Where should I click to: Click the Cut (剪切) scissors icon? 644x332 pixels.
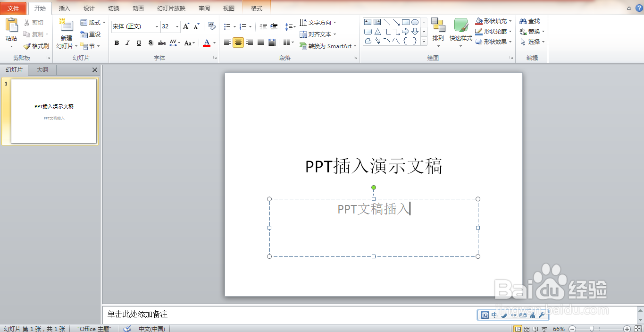click(27, 23)
